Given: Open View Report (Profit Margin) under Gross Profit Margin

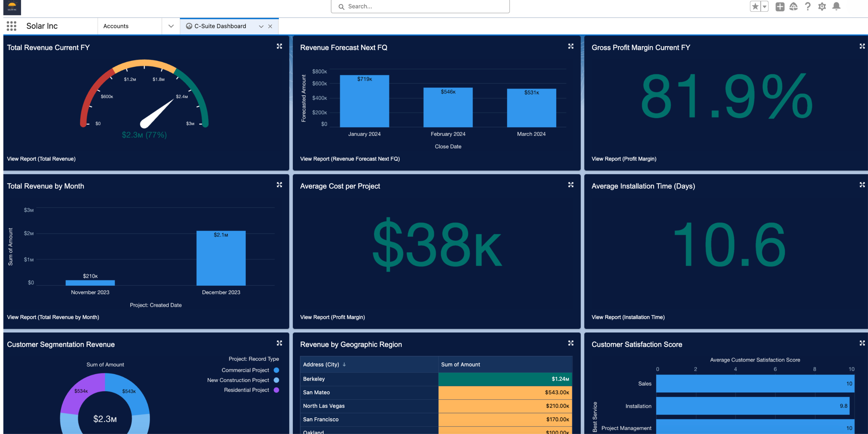Looking at the screenshot, I should point(624,159).
